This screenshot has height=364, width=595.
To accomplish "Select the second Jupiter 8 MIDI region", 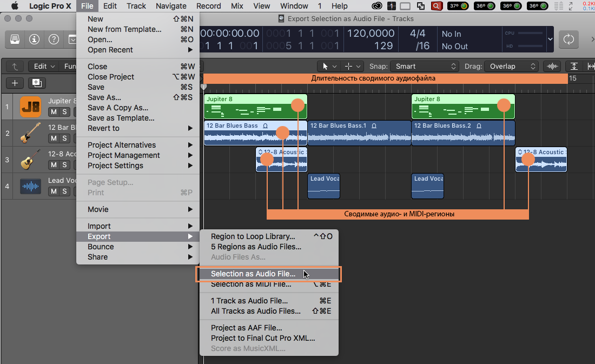I will pyautogui.click(x=464, y=107).
